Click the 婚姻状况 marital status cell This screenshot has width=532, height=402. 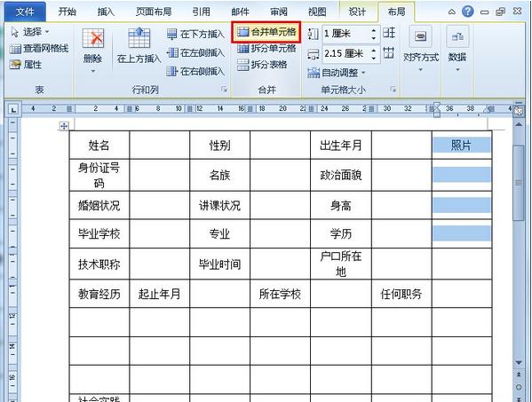[99, 205]
